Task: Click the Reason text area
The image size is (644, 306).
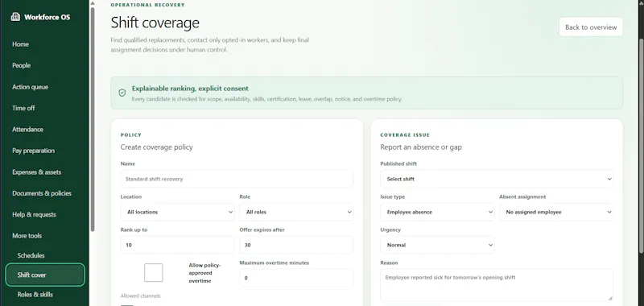Action: click(497, 285)
